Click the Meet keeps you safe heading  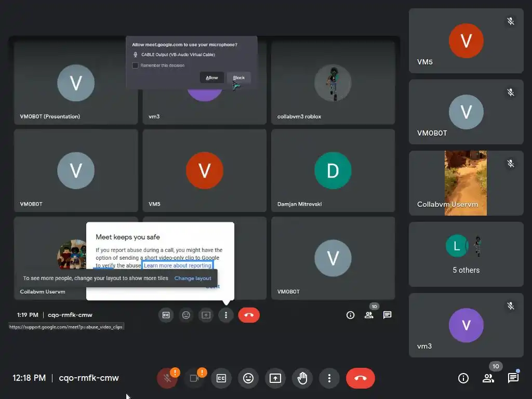click(x=128, y=237)
